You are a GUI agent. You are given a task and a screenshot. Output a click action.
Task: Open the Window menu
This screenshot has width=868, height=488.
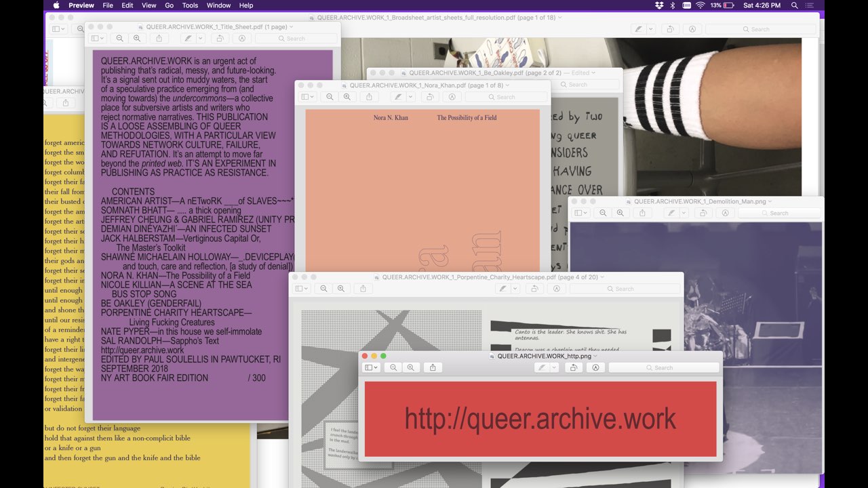tap(218, 5)
